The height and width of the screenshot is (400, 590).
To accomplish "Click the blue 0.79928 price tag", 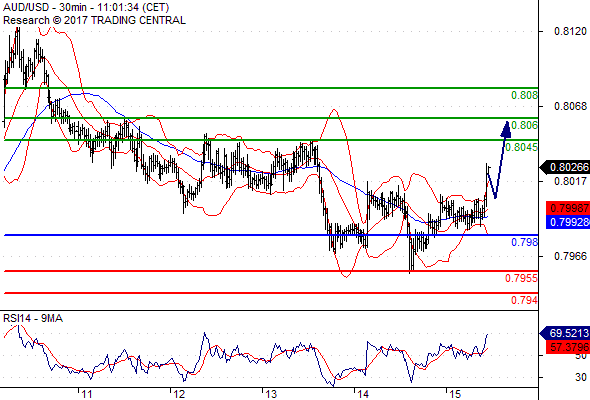I will click(568, 222).
